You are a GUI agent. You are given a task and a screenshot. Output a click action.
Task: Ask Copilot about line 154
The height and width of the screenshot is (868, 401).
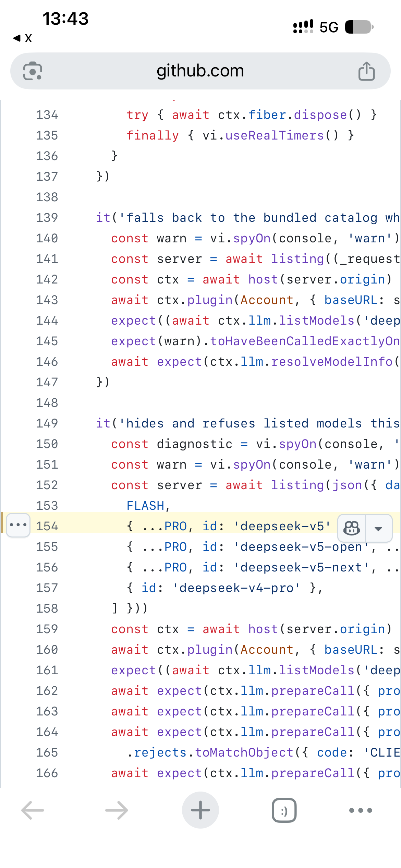point(352,528)
